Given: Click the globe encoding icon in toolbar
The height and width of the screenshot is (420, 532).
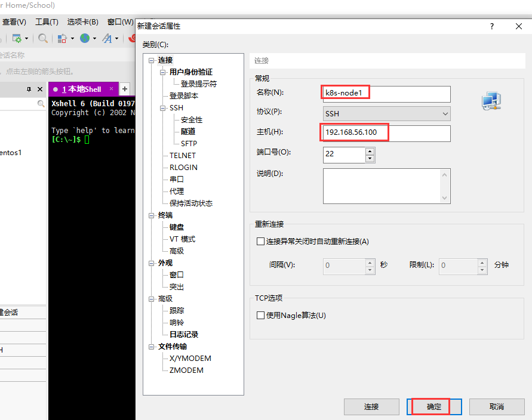Looking at the screenshot, I should coord(85,38).
